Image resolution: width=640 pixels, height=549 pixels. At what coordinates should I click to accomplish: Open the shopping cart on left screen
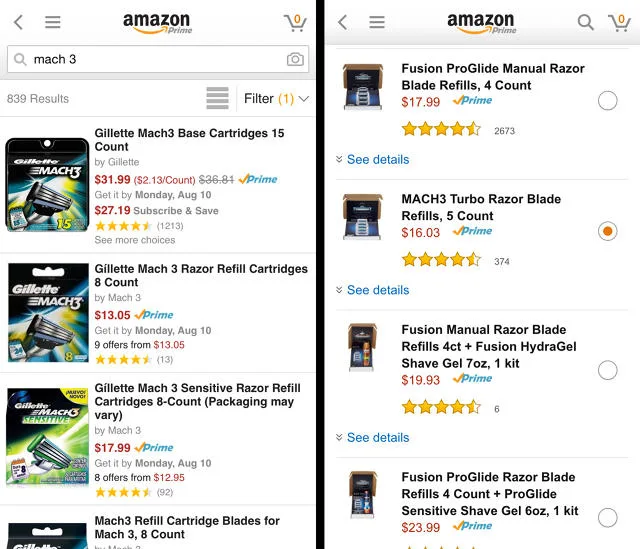point(295,22)
